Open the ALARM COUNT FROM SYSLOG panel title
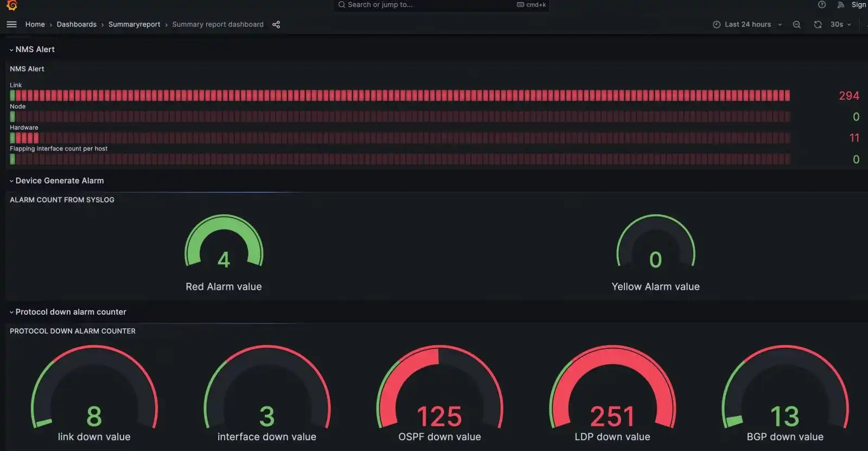 pos(62,200)
